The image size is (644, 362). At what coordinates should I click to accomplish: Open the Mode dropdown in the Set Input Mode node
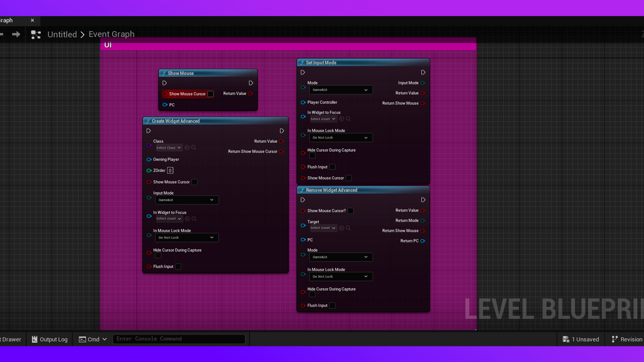(x=340, y=90)
